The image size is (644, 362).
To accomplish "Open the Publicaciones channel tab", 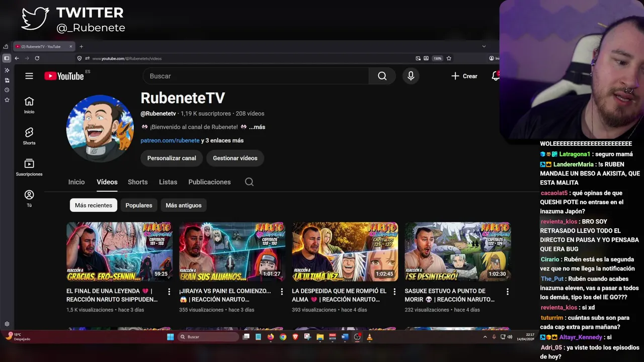I will pyautogui.click(x=209, y=182).
